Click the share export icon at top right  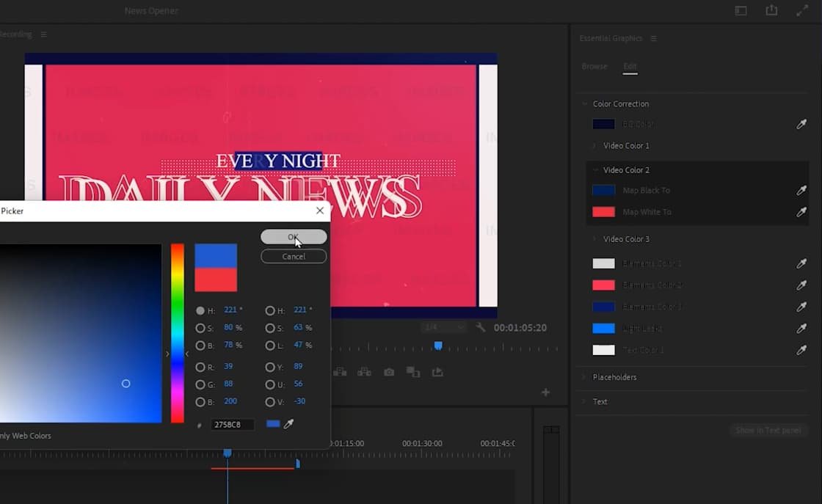click(x=771, y=10)
